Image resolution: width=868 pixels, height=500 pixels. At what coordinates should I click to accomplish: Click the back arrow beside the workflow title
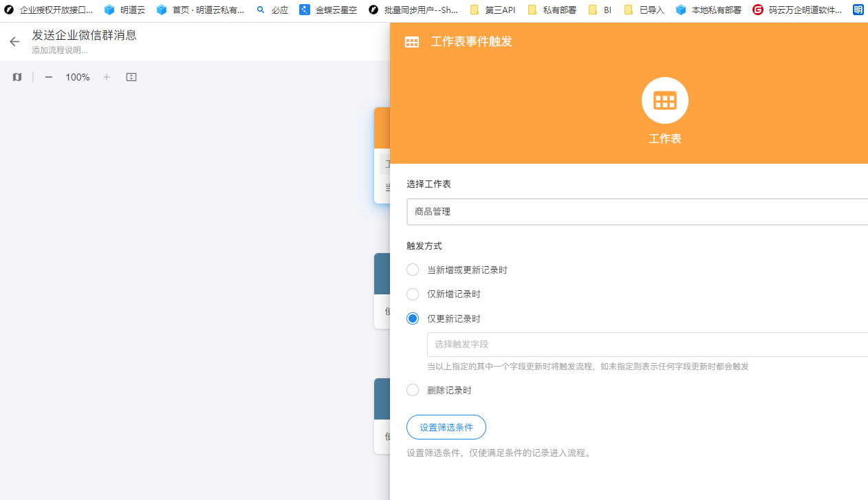click(14, 42)
